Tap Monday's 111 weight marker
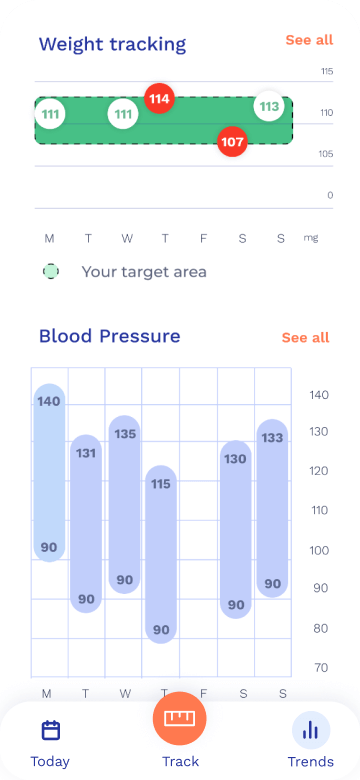 [50, 114]
